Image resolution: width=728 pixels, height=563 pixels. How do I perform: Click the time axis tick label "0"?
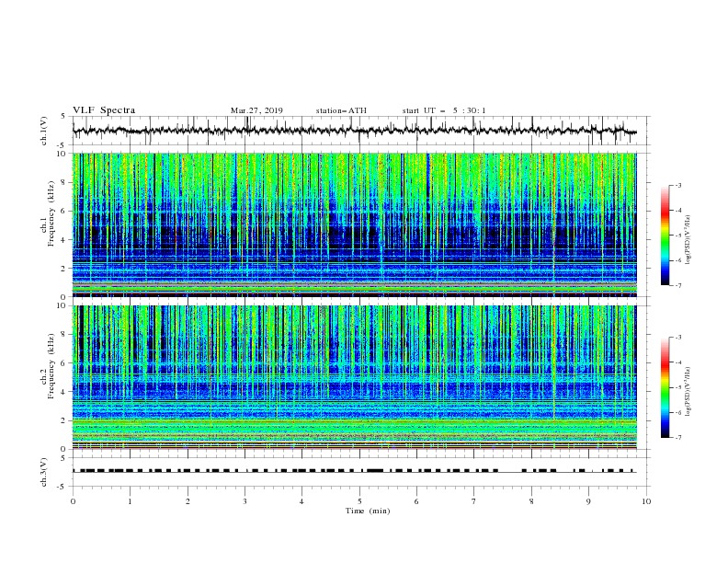pyautogui.click(x=73, y=501)
